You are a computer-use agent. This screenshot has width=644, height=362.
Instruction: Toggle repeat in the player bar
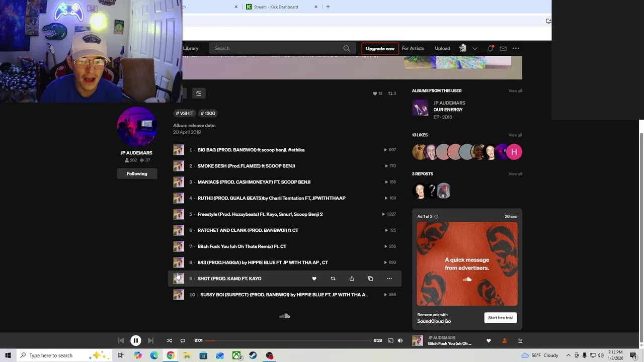[x=183, y=340]
